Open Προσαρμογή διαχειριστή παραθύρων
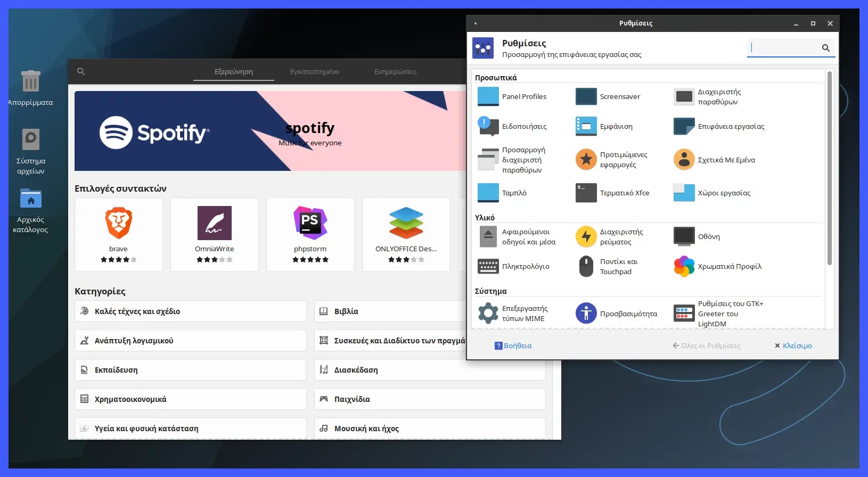Viewport: 868px width, 477px height. [512, 160]
